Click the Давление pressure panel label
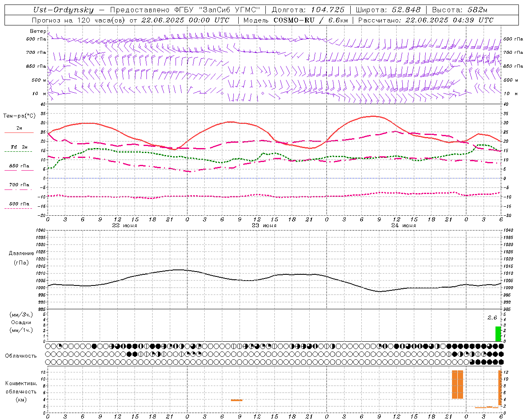 tap(21, 253)
